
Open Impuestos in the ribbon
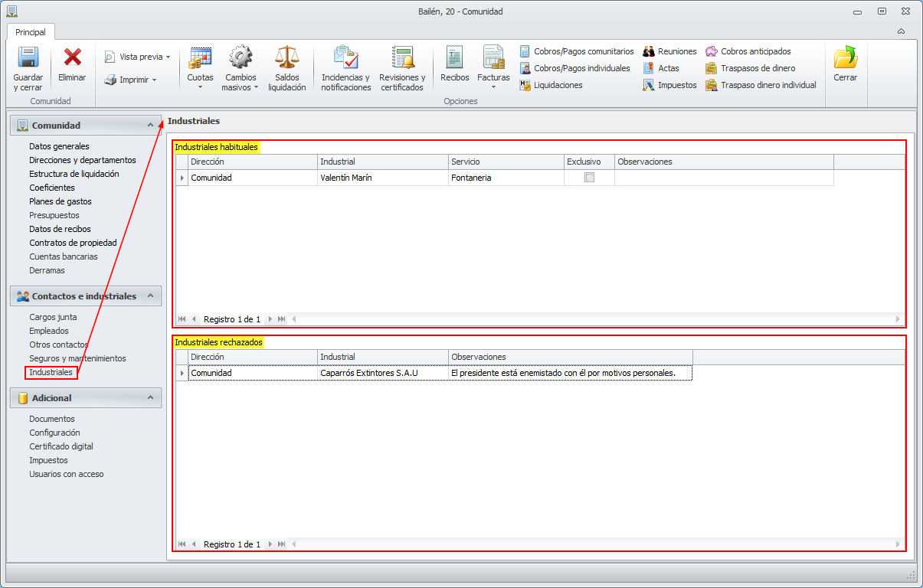tap(670, 85)
